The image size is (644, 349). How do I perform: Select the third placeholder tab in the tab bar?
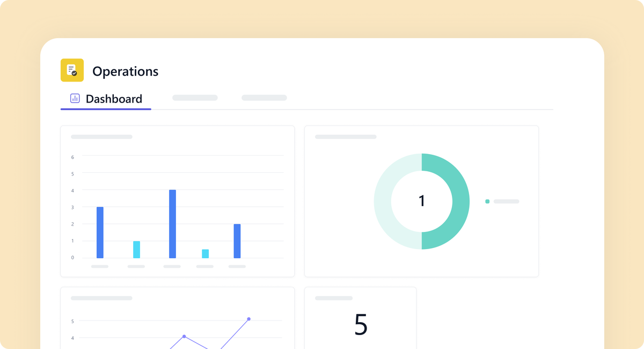point(264,98)
